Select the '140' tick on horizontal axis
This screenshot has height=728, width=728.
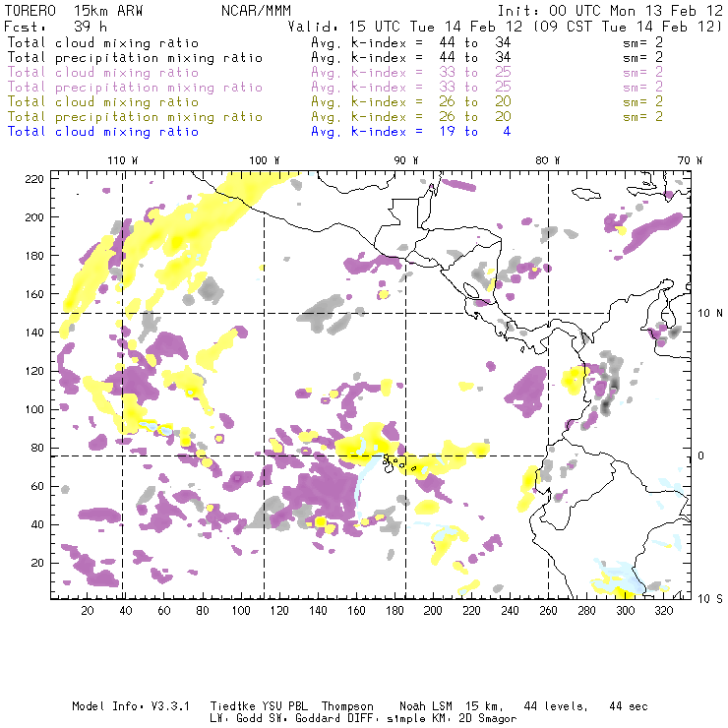[318, 611]
